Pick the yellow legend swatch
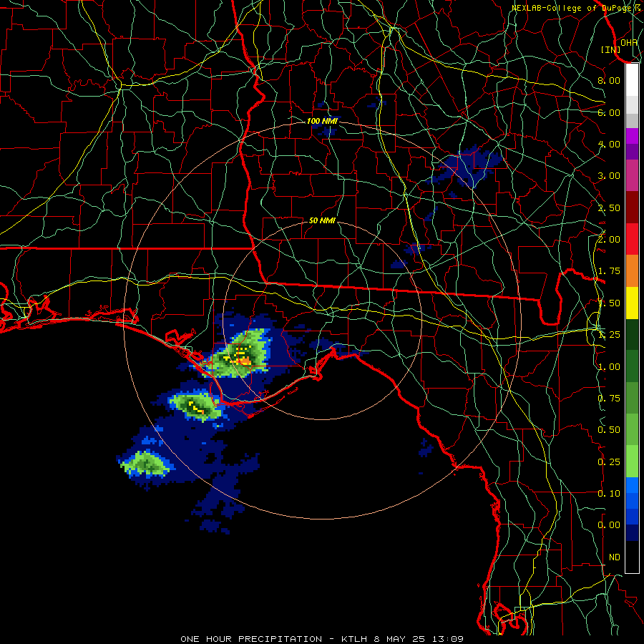 (x=632, y=303)
